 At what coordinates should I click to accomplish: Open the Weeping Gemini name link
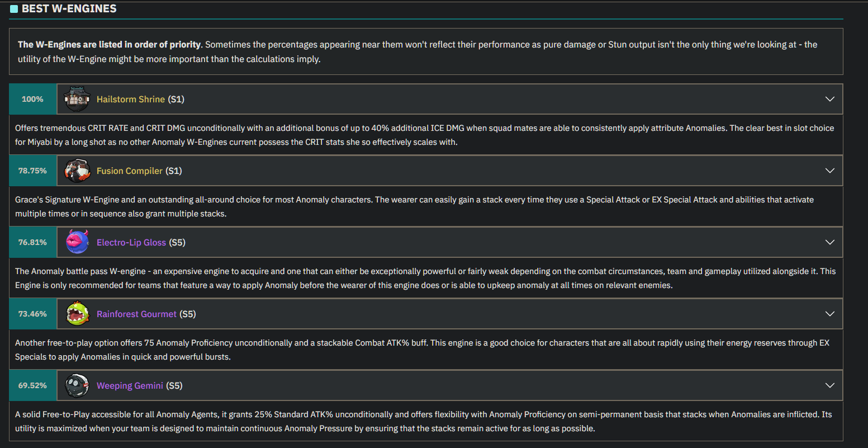tap(130, 385)
